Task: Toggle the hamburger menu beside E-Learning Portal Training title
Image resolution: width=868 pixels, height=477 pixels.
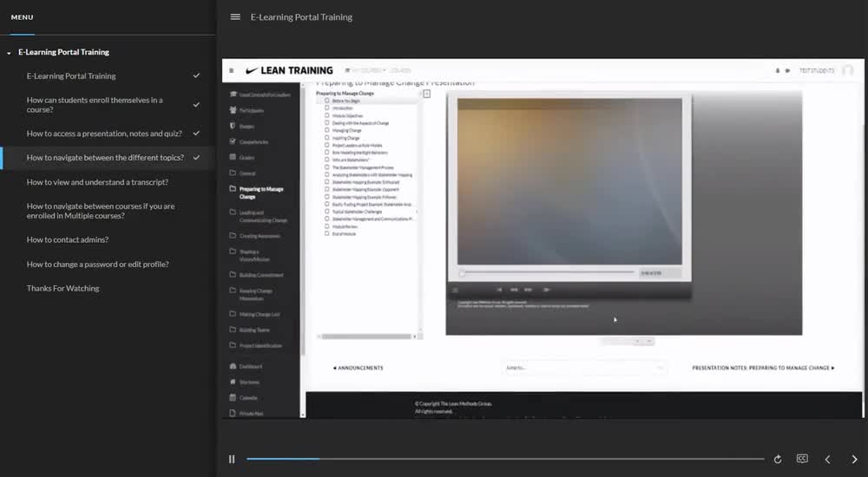Action: coord(235,17)
